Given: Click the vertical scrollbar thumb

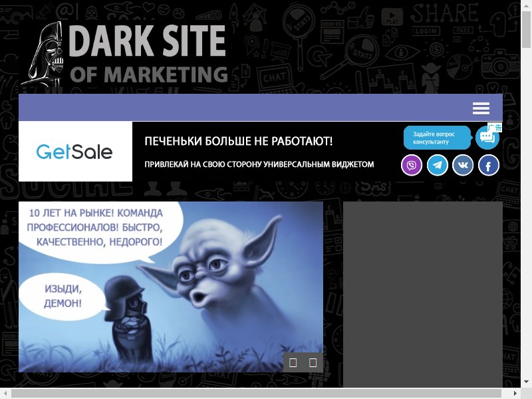Looking at the screenshot, I should point(526,30).
